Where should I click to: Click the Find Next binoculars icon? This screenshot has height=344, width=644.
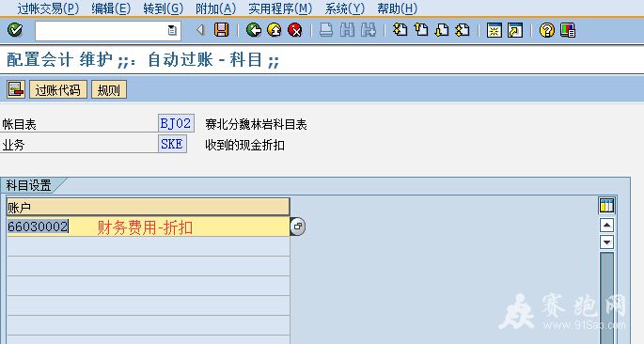pyautogui.click(x=368, y=30)
